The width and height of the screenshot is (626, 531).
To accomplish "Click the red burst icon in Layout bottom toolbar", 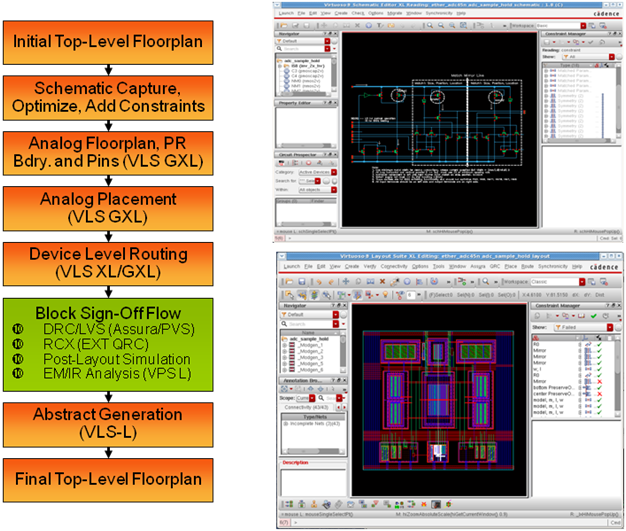I will [x=424, y=504].
